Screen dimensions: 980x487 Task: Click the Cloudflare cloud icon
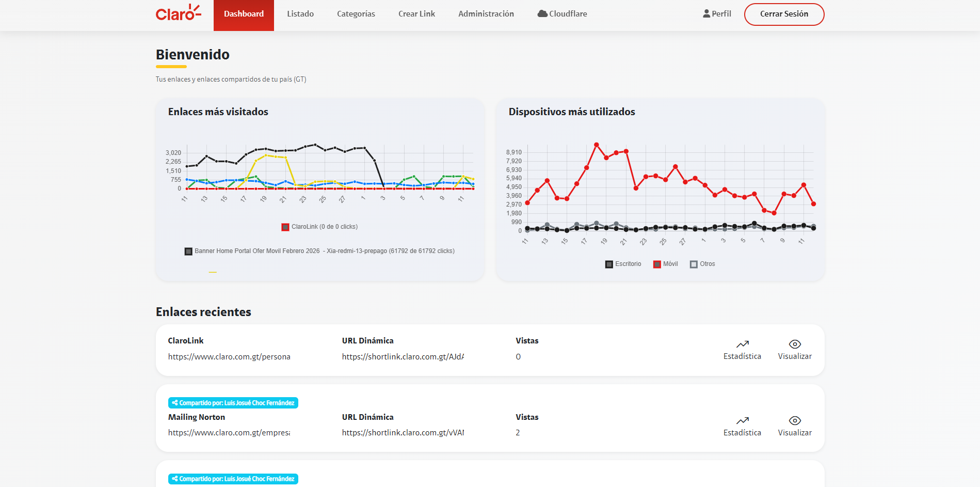point(542,14)
